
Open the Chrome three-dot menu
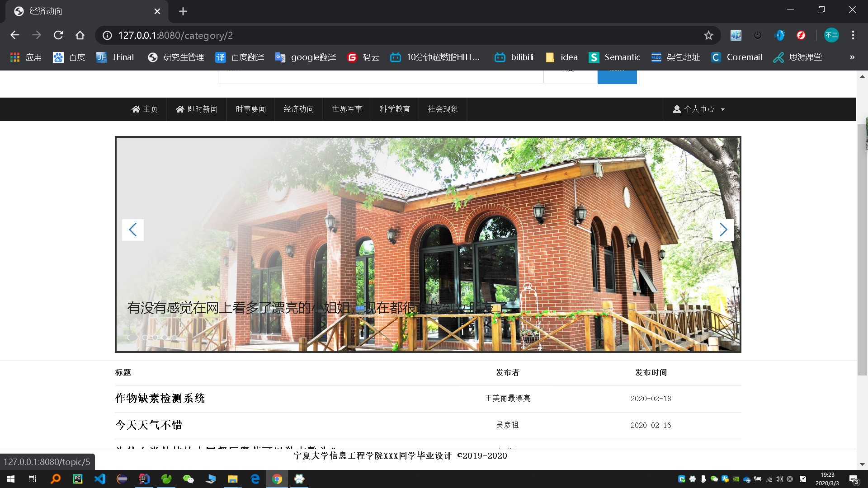853,35
